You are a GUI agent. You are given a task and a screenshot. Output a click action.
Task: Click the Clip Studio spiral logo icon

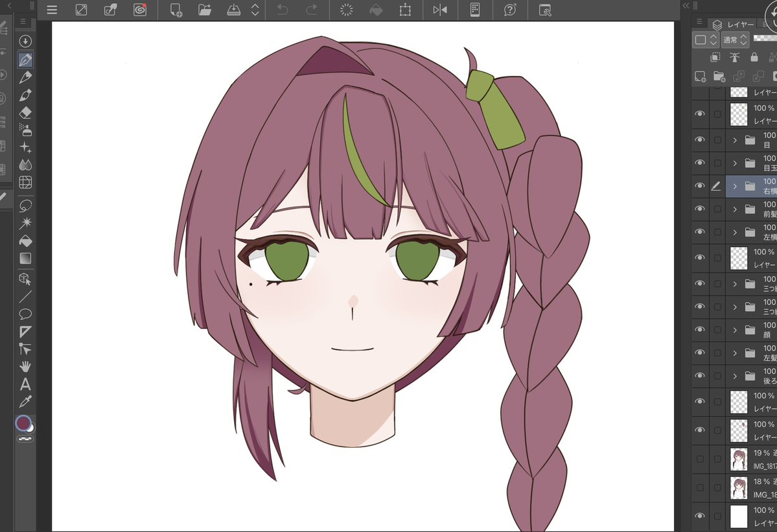click(140, 10)
